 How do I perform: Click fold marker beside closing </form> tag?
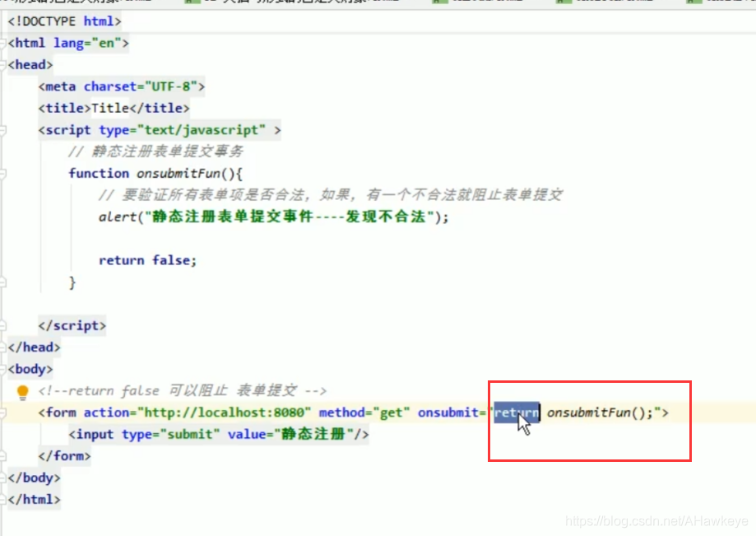[x=2, y=456]
